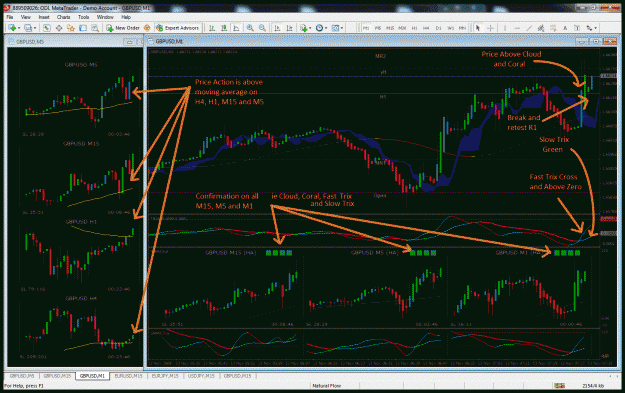Screen dimensions: 625x393
Task: Zoom in on the chart
Action: point(250,28)
